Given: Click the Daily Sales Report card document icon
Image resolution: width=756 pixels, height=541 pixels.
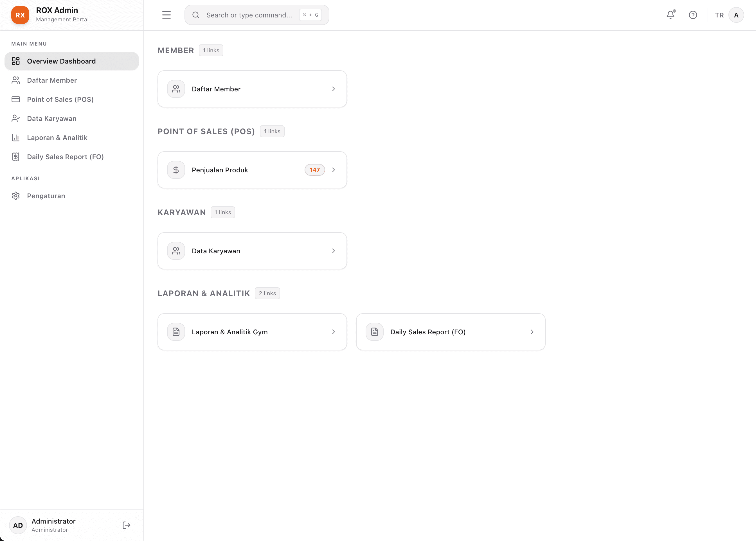Looking at the screenshot, I should click(375, 332).
